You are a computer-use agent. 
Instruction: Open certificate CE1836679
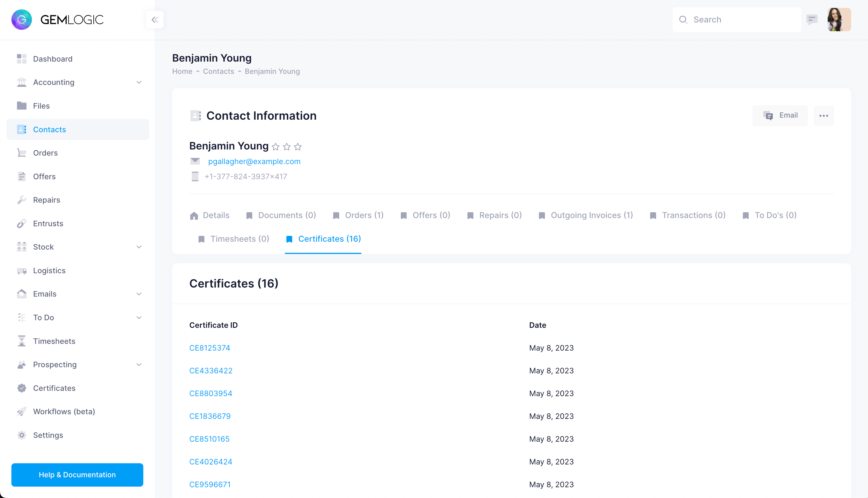pos(210,416)
